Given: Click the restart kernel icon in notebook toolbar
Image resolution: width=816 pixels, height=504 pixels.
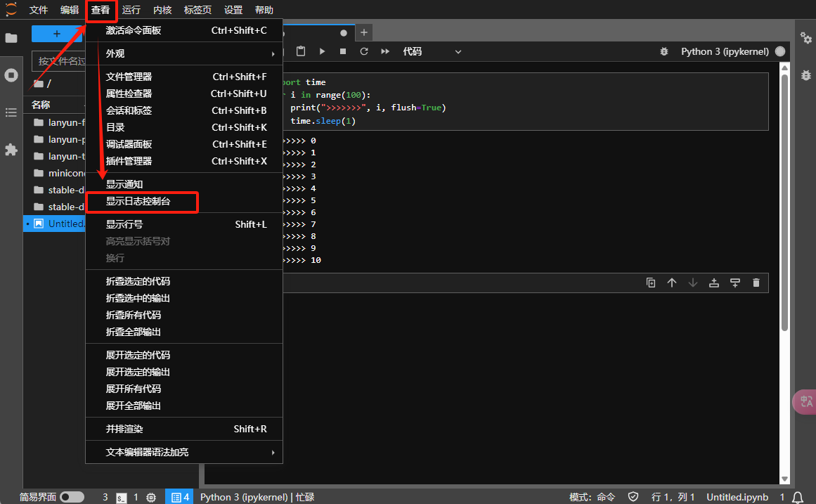Looking at the screenshot, I should 364,51.
